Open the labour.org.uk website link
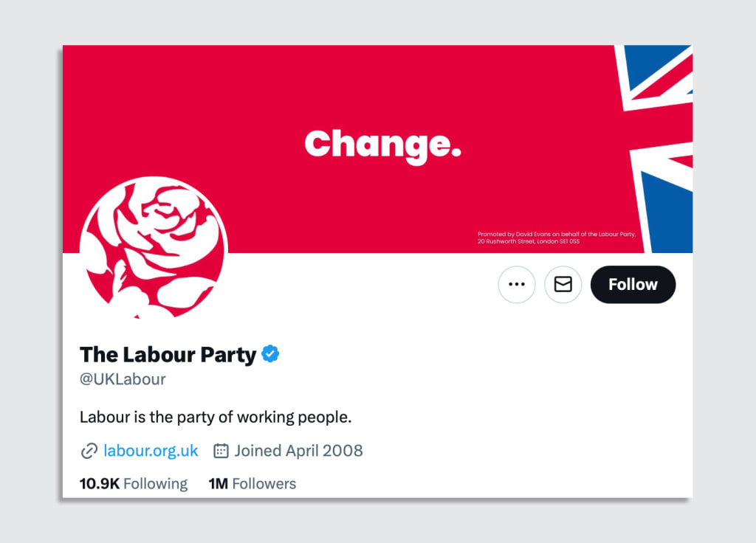 point(150,450)
